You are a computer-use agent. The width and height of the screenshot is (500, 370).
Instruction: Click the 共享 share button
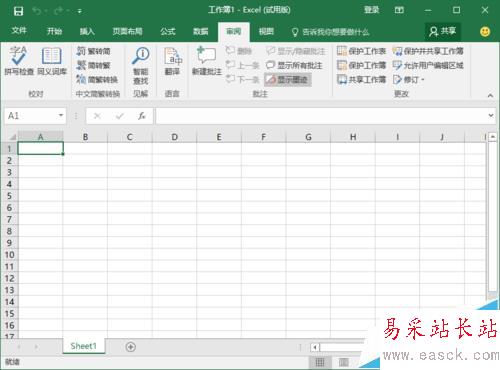pos(443,31)
